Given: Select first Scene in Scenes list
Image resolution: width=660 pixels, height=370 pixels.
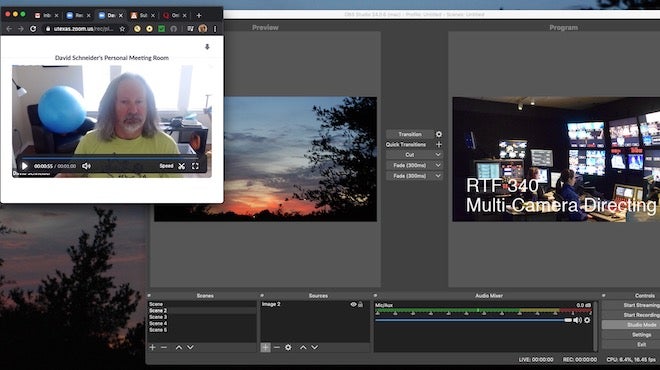Looking at the screenshot, I should pyautogui.click(x=202, y=304).
